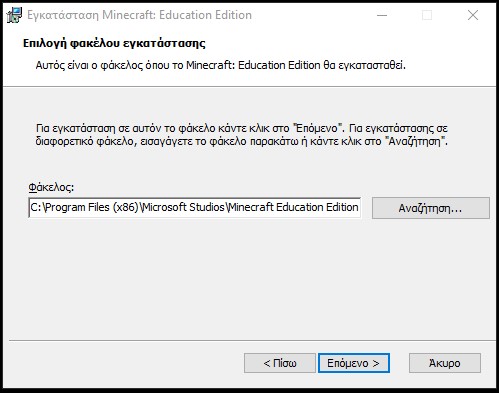Viewport: 499px width, 393px height.
Task: Go back with the < Πίσω button
Action: (x=280, y=363)
